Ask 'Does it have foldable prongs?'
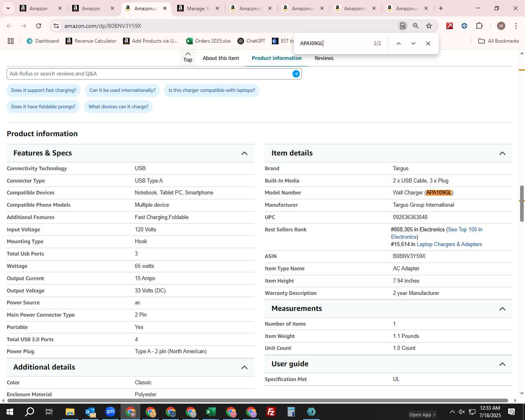525x420 pixels. (43, 107)
